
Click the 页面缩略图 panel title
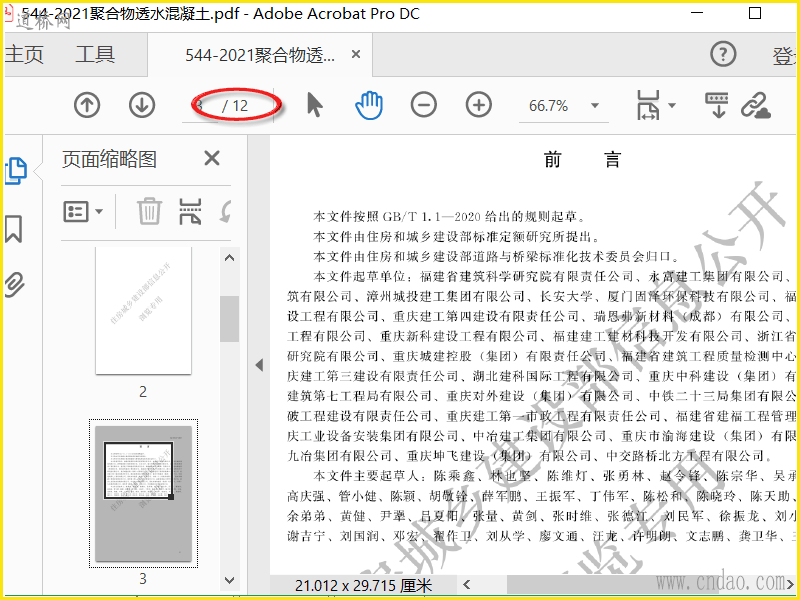[109, 159]
